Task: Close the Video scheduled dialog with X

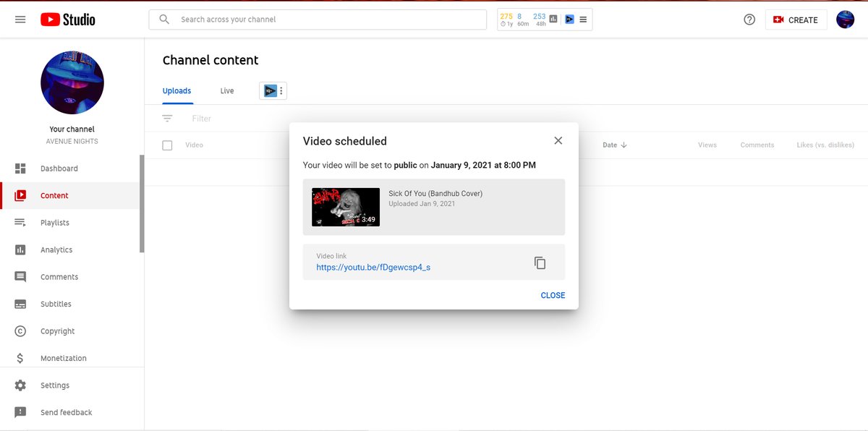Action: click(558, 141)
